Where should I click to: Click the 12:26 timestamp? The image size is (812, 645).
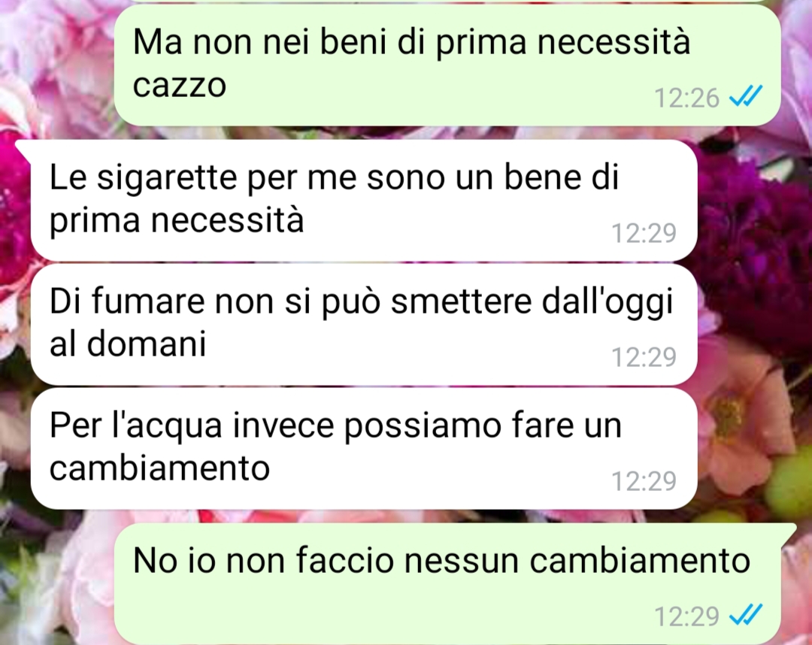click(686, 98)
